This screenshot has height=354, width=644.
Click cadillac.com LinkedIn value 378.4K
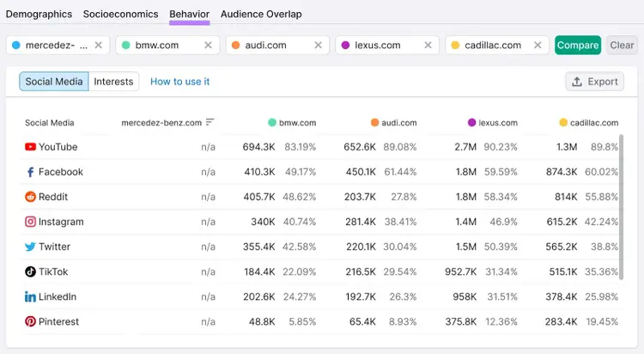(x=562, y=296)
